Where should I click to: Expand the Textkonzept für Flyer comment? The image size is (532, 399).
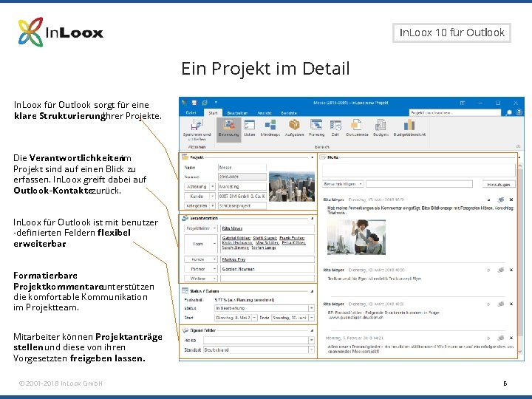click(x=489, y=270)
